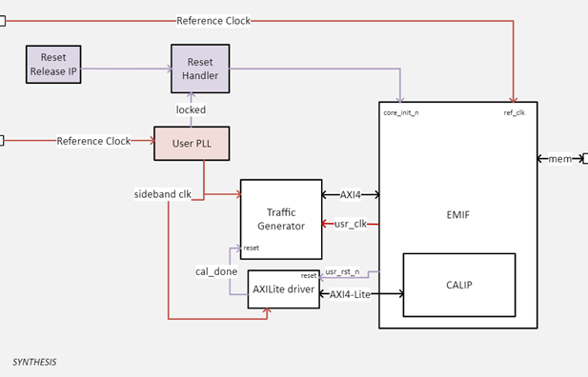This screenshot has height=377, width=588.
Task: Select the User PLL block
Action: point(192,144)
